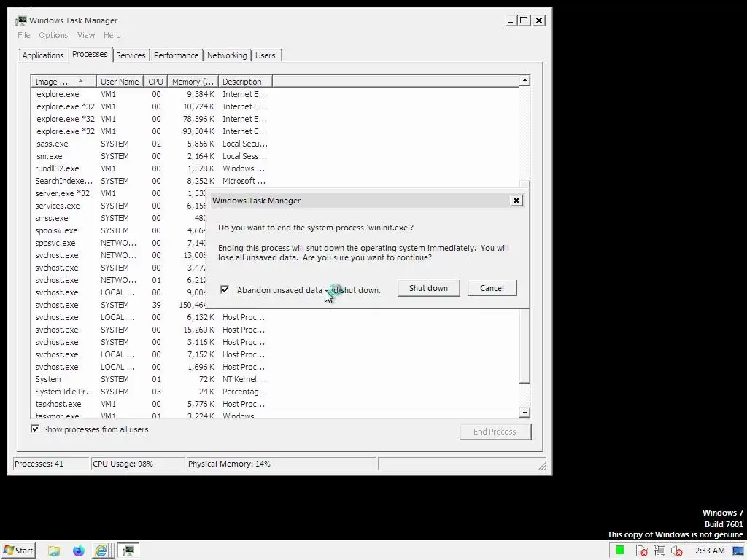Launch Firefox from the taskbar
747x560 pixels.
tap(78, 551)
